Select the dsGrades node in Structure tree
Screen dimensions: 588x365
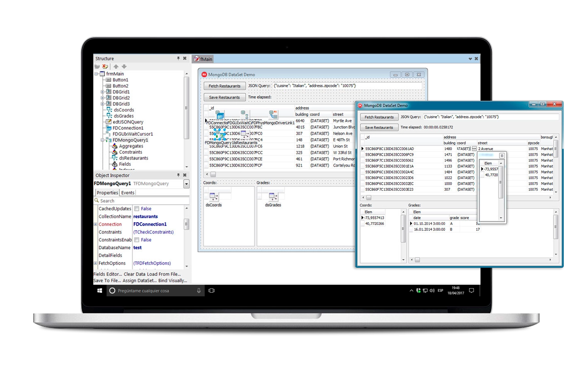point(124,116)
